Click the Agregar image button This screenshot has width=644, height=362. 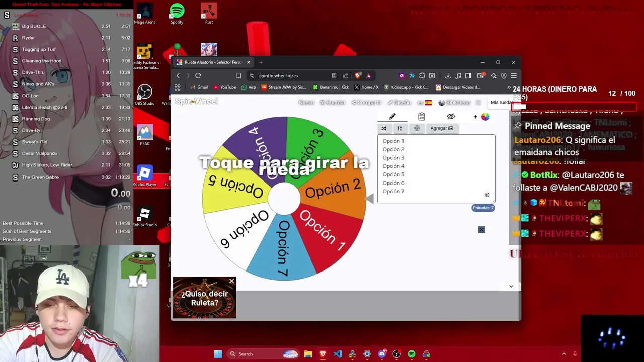tap(442, 128)
